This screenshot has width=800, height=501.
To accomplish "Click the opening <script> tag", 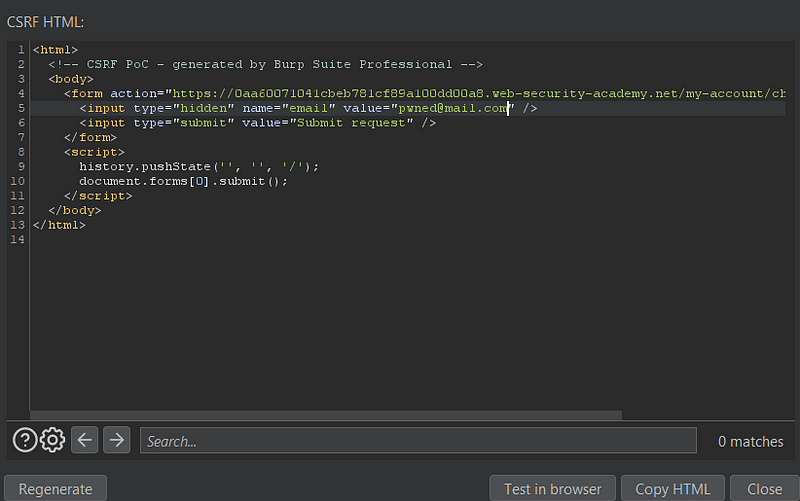I will 94,152.
